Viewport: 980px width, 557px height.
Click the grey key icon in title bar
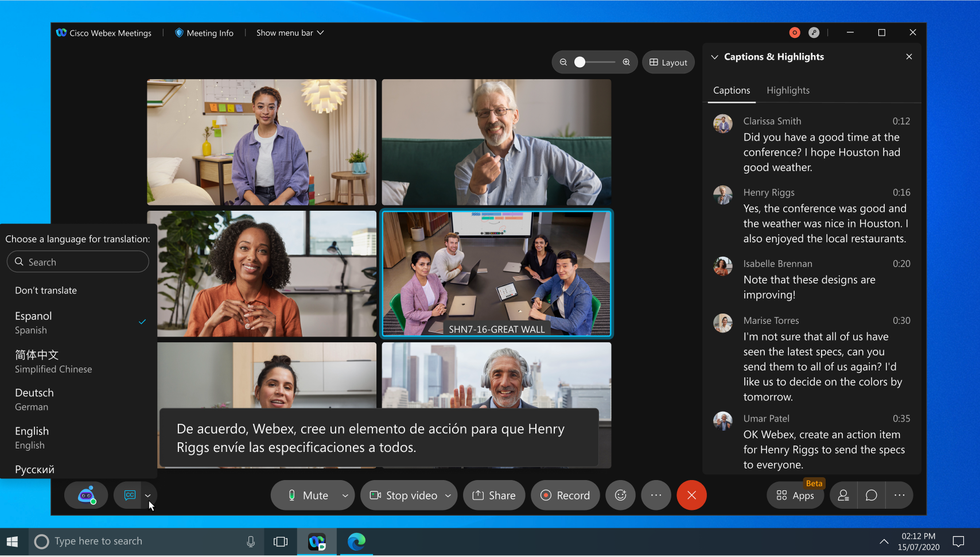(x=814, y=33)
